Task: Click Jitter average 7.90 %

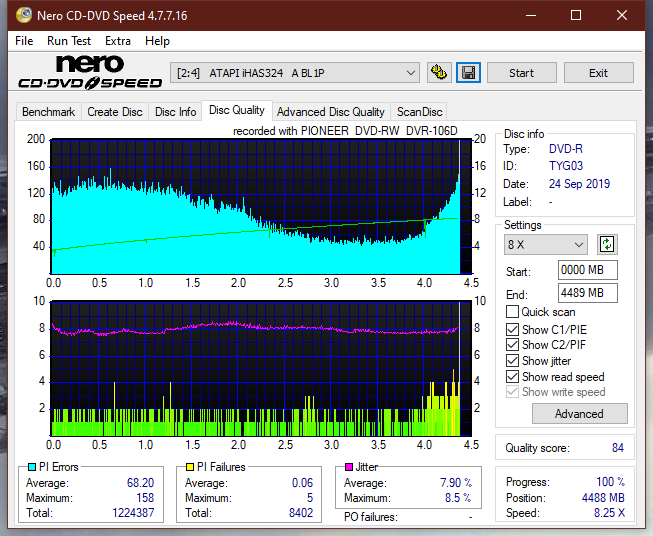Action: click(x=456, y=483)
